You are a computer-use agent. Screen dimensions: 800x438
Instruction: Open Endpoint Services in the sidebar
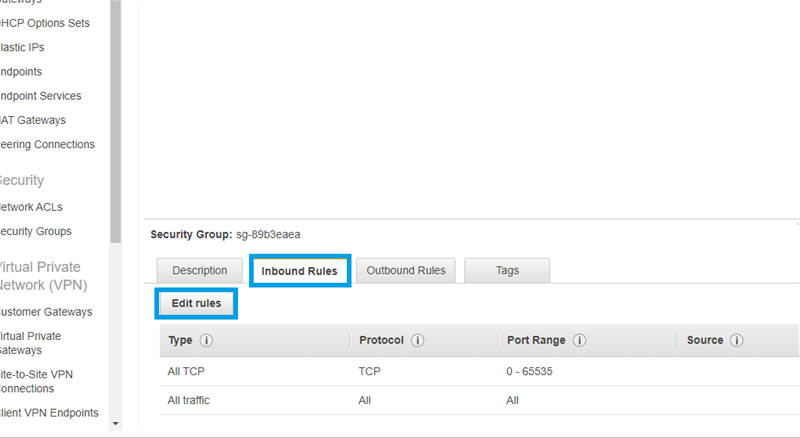pos(40,96)
